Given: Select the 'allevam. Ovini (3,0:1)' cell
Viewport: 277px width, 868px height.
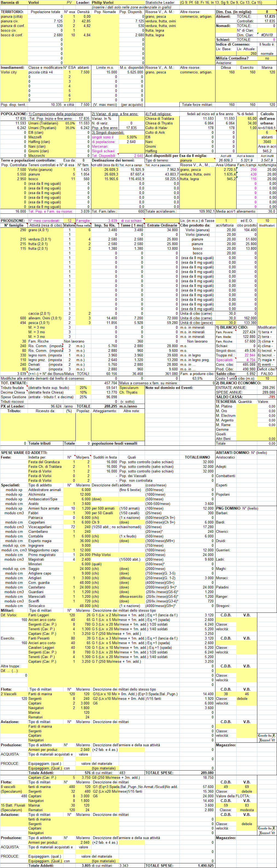Looking at the screenshot, I should click(45, 318).
